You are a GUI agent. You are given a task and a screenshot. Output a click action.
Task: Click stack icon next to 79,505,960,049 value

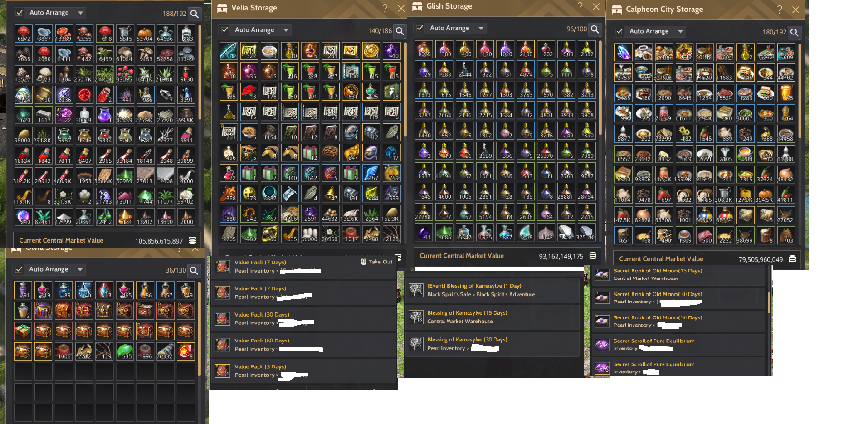[x=792, y=259]
